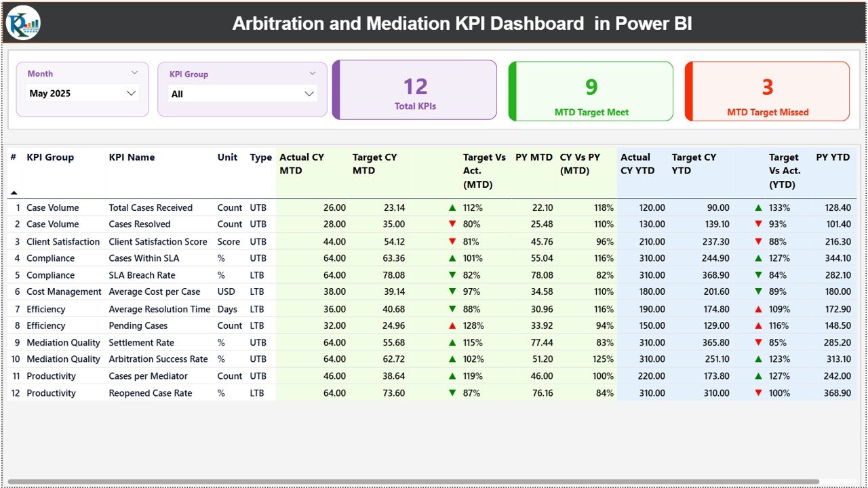Open the KPI Group dropdown set to All
This screenshot has height=488, width=868.
click(242, 94)
